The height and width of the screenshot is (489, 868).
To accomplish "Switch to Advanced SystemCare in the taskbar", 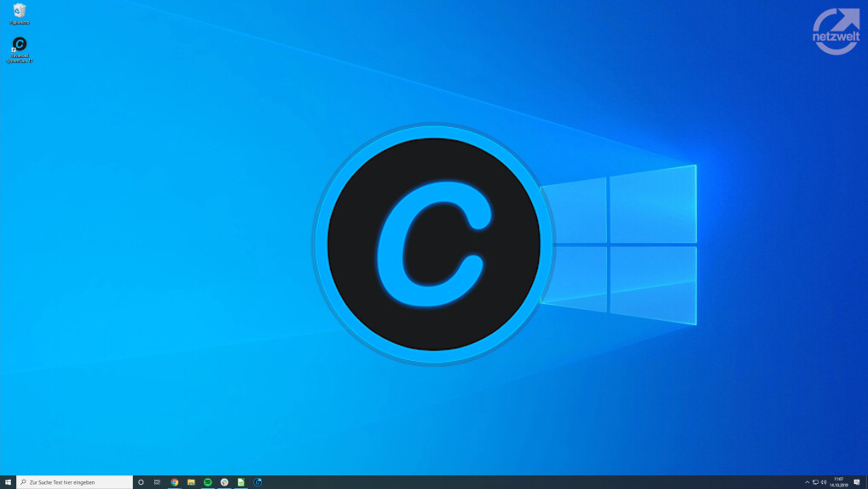I will [x=258, y=482].
